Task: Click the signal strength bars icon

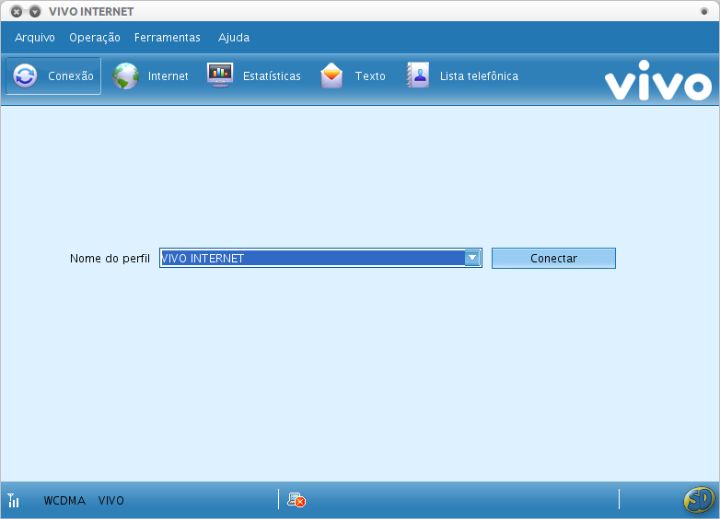Action: click(x=14, y=500)
